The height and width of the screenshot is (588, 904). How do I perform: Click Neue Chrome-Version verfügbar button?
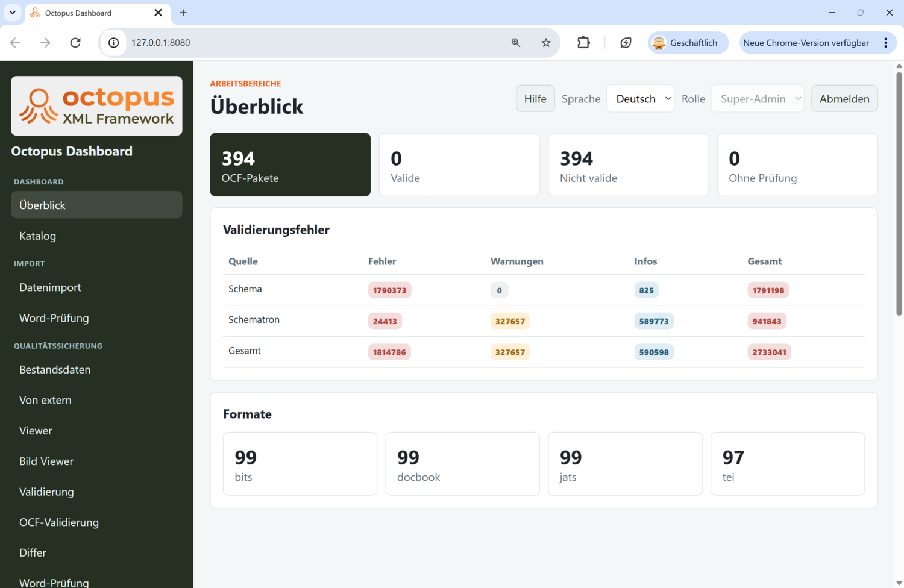[806, 43]
